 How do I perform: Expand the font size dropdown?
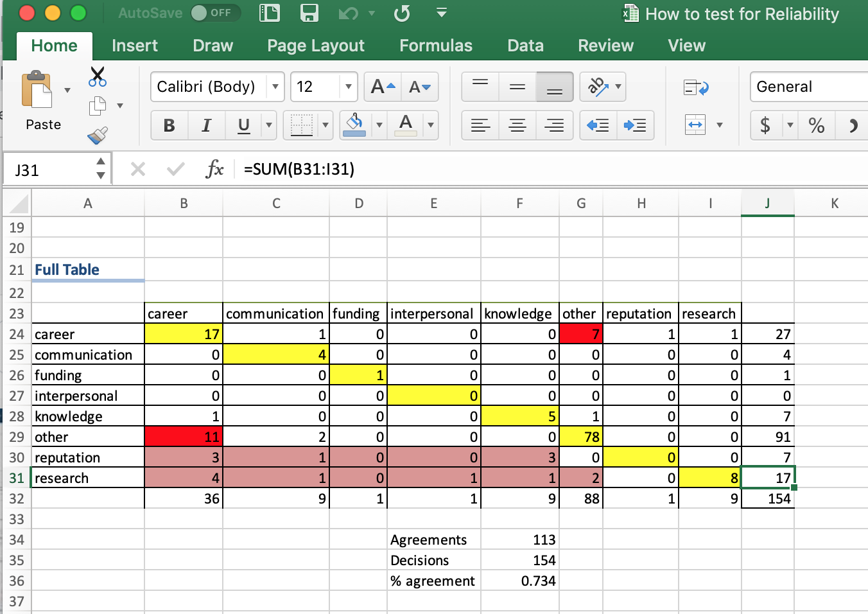click(x=348, y=87)
